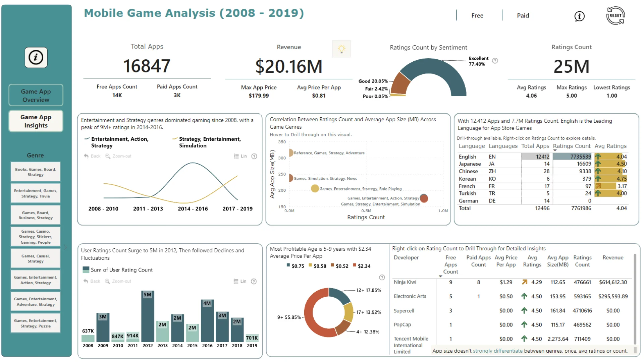Screen dimensions: 644x362
Task: Click sort arrow under Ratings Count header
Action: (x=555, y=150)
